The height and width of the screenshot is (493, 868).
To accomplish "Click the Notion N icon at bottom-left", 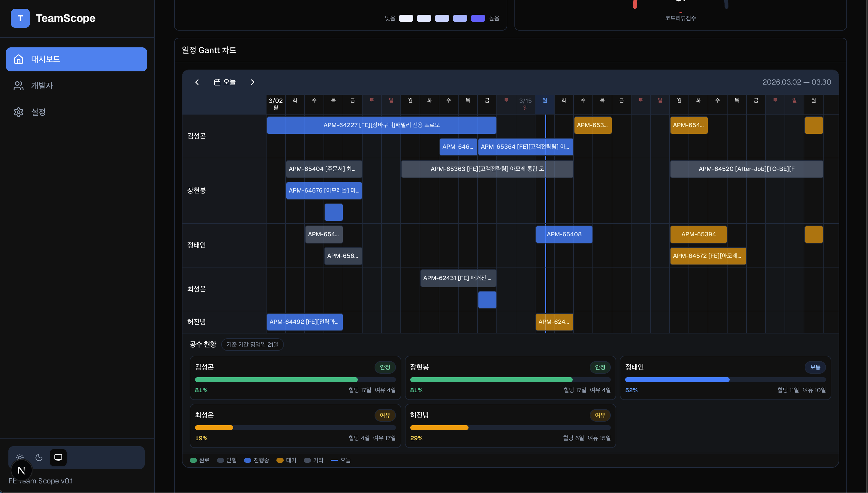I will [x=21, y=470].
